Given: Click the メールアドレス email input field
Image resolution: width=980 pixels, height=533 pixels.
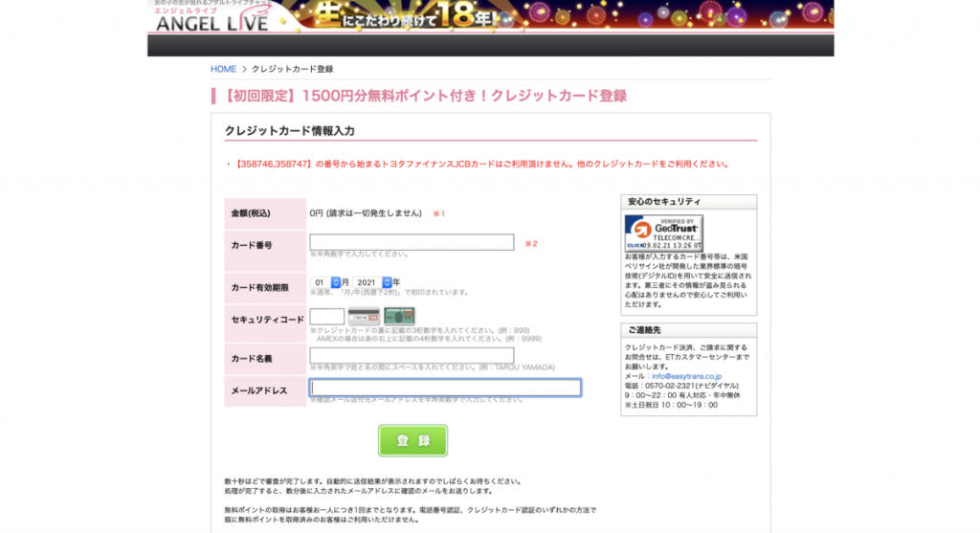Looking at the screenshot, I should pyautogui.click(x=445, y=388).
